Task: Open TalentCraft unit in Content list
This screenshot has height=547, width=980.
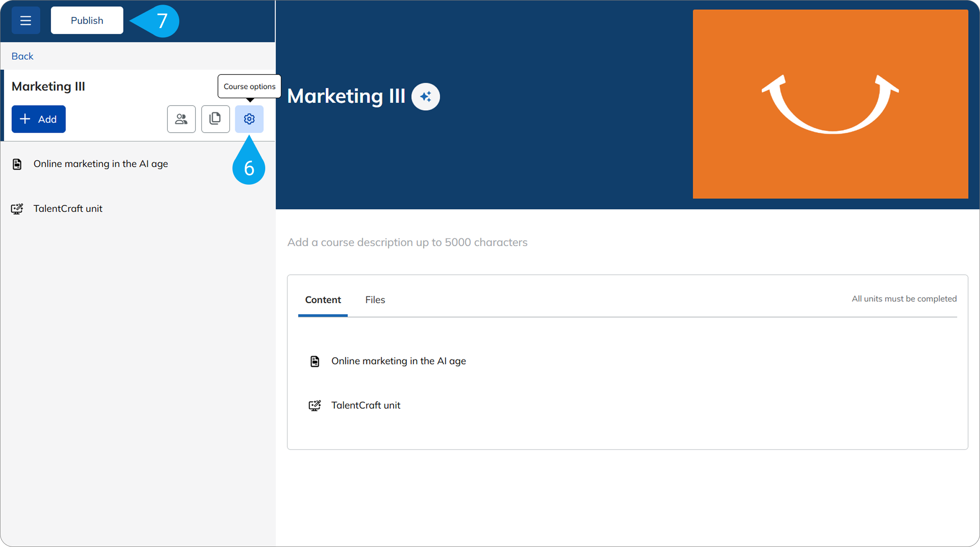Action: 365,405
